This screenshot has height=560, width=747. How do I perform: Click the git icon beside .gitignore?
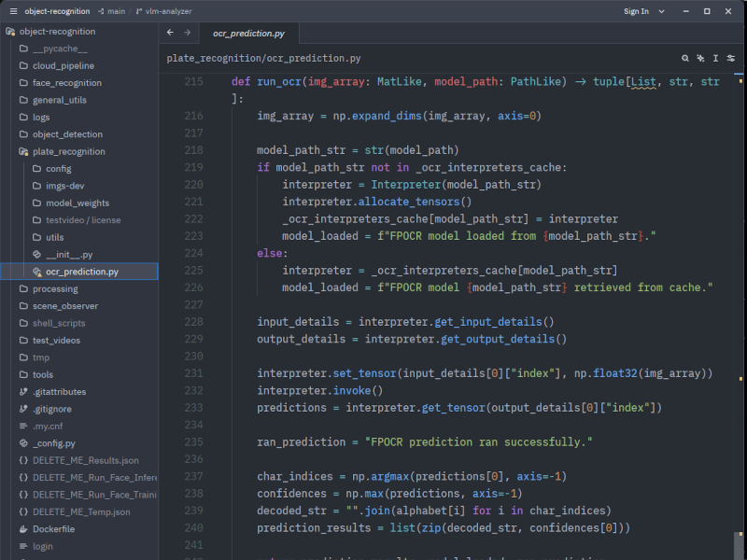coord(23,409)
